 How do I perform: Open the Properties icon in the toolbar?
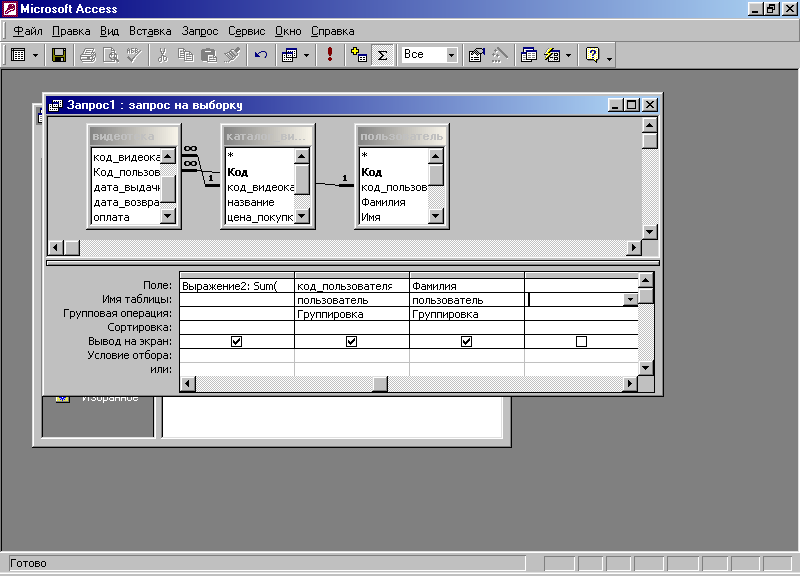477,55
